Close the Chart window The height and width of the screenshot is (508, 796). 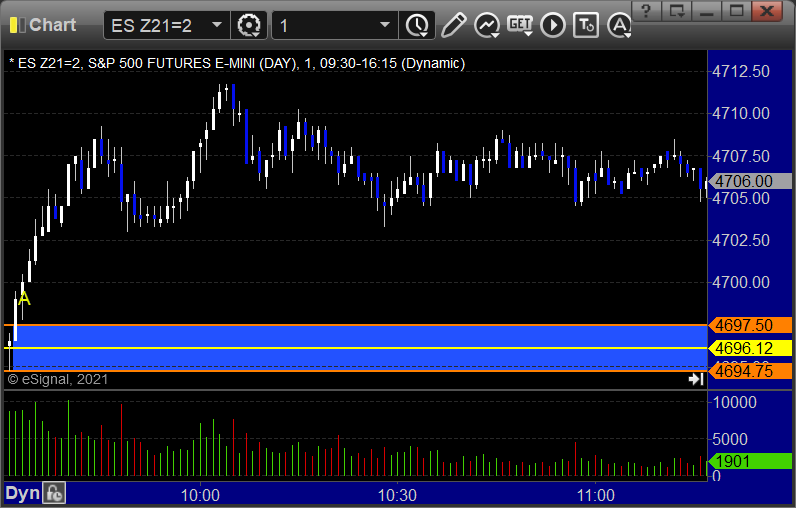pyautogui.click(x=767, y=11)
